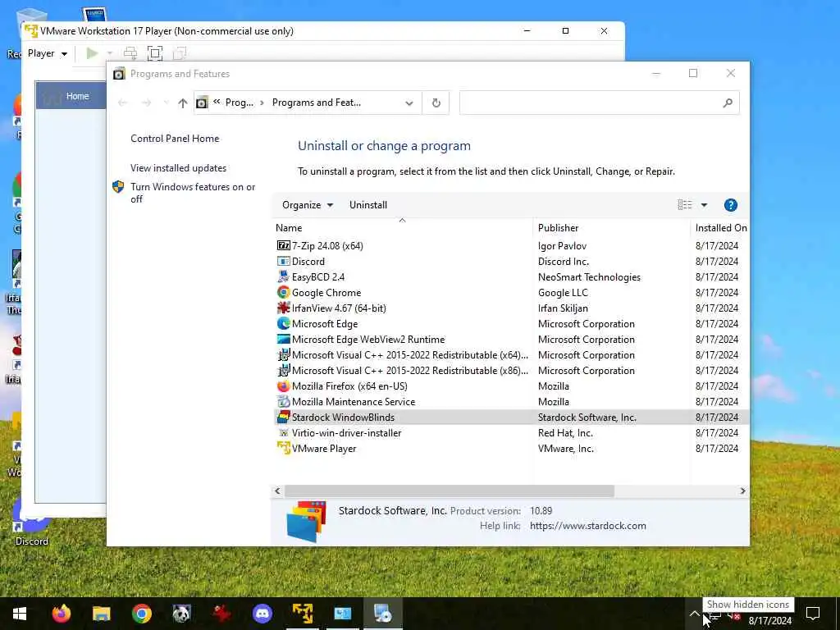Viewport: 840px width, 630px height.
Task: Click the Discord icon in program list
Action: click(x=283, y=262)
